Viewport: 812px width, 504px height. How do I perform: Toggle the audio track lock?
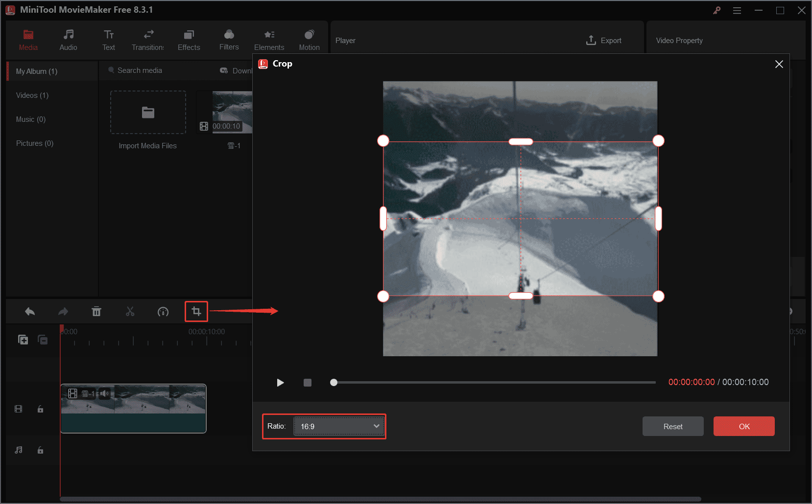coord(41,450)
